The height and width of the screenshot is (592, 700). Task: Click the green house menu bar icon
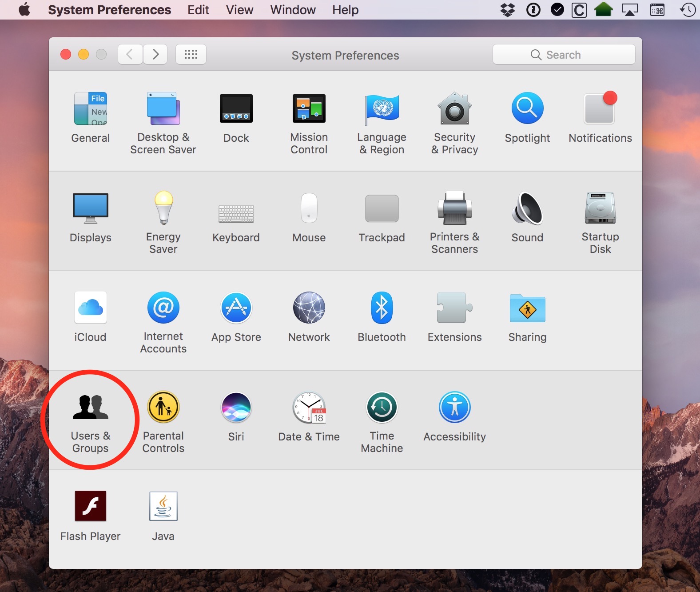(603, 10)
